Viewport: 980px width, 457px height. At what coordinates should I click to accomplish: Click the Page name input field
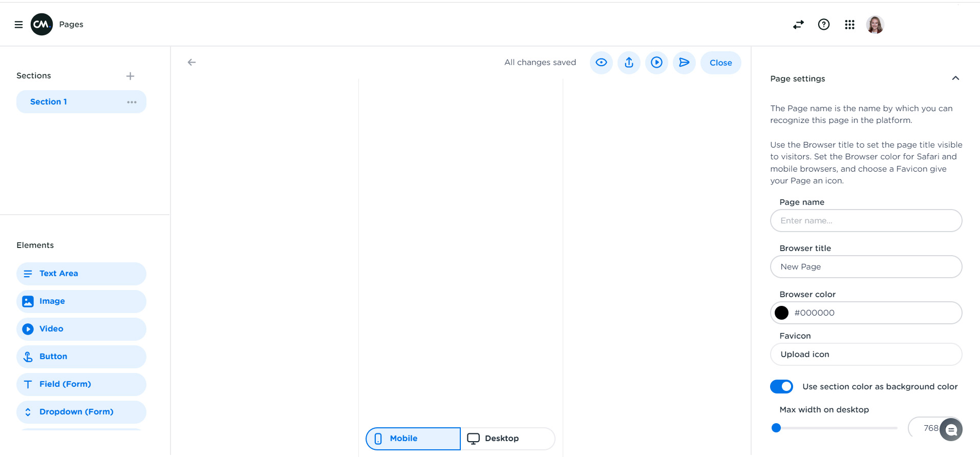(865, 221)
